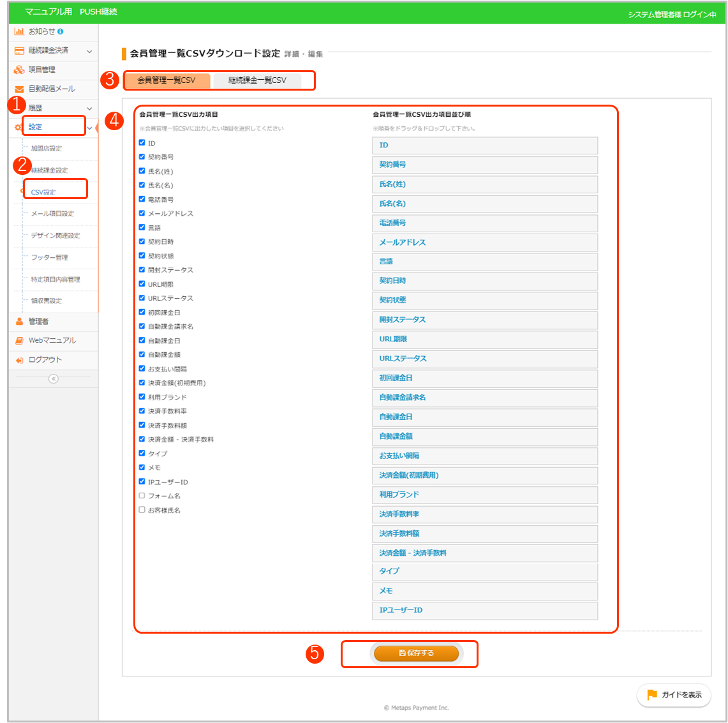Enable the フォーム名 checkbox
The width and height of the screenshot is (728, 723).
point(142,495)
